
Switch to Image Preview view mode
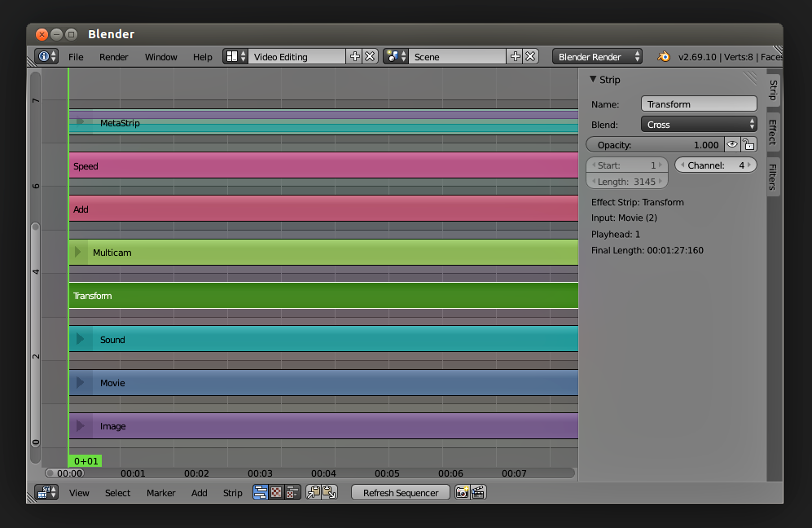coord(277,492)
